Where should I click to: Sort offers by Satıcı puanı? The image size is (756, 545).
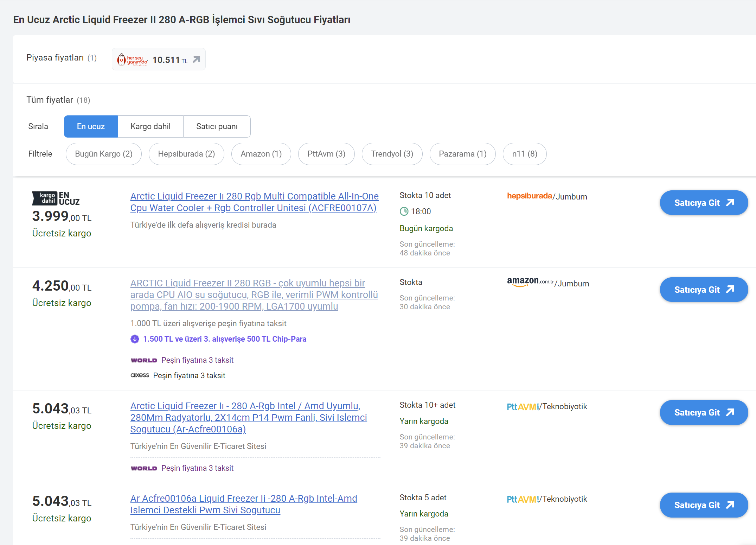click(x=217, y=126)
